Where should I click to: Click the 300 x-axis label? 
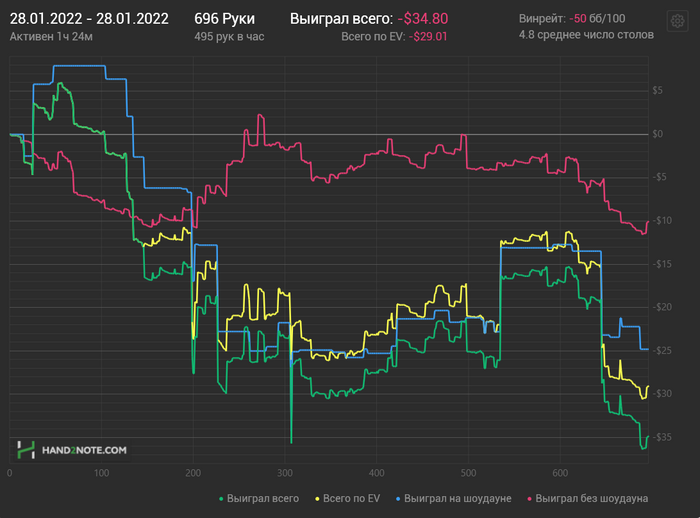click(x=285, y=473)
